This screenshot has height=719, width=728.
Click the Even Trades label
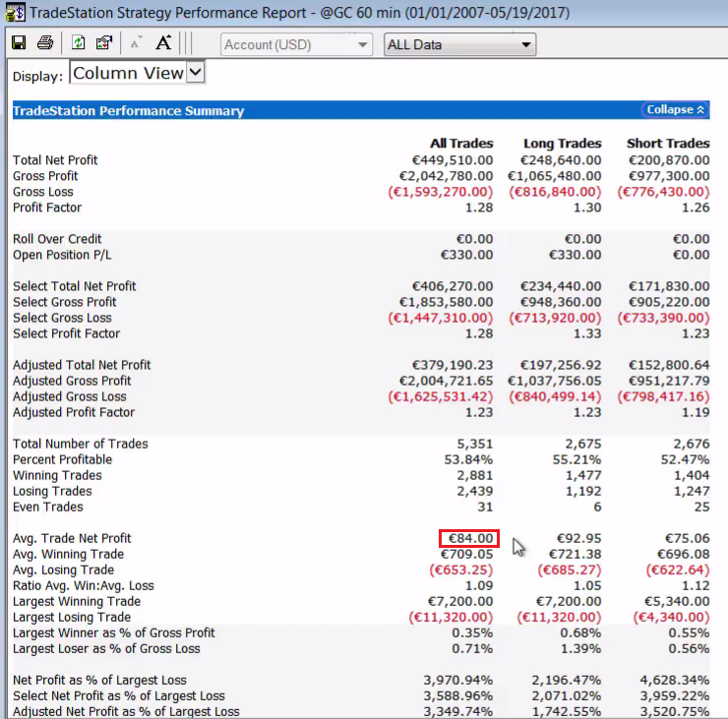pos(48,508)
